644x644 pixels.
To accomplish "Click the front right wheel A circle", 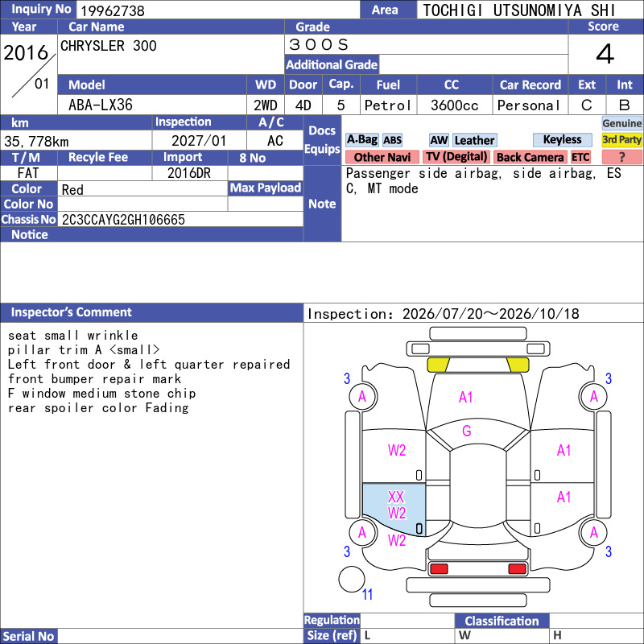I will 593,397.
